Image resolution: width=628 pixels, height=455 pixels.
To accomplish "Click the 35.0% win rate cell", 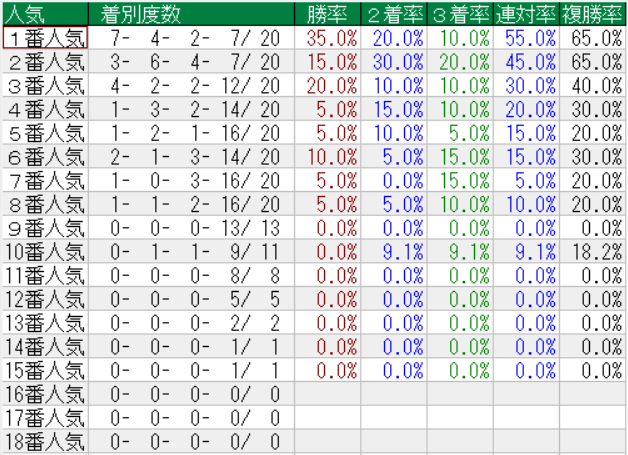I will 331,38.
